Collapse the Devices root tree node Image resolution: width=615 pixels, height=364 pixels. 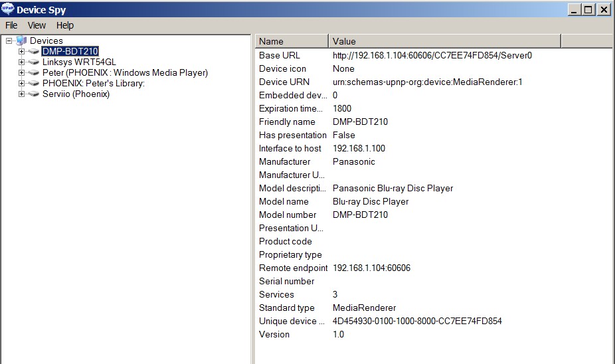pos(9,41)
